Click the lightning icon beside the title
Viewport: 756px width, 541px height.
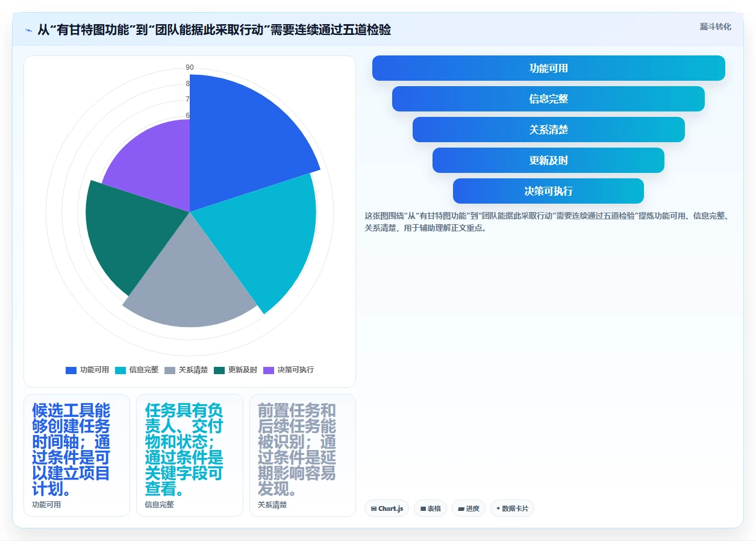click(29, 30)
